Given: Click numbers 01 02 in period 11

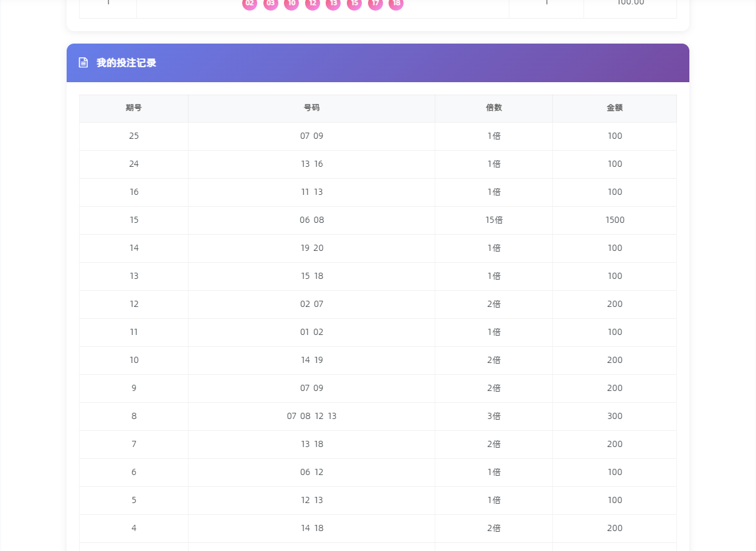Looking at the screenshot, I should point(311,332).
